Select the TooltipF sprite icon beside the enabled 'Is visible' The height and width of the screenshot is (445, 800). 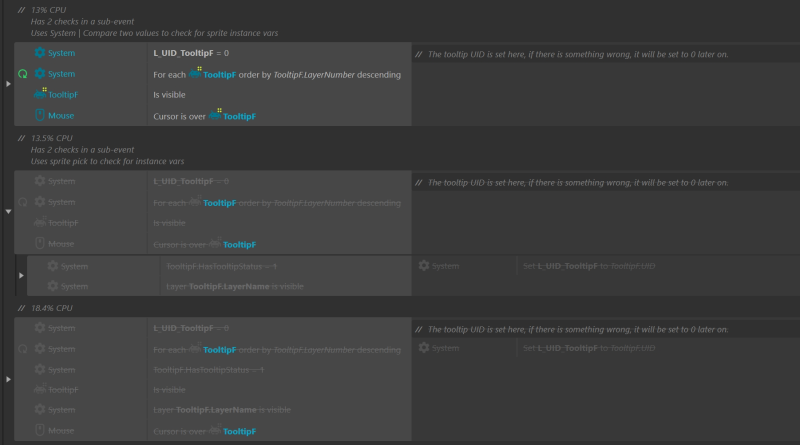40,94
